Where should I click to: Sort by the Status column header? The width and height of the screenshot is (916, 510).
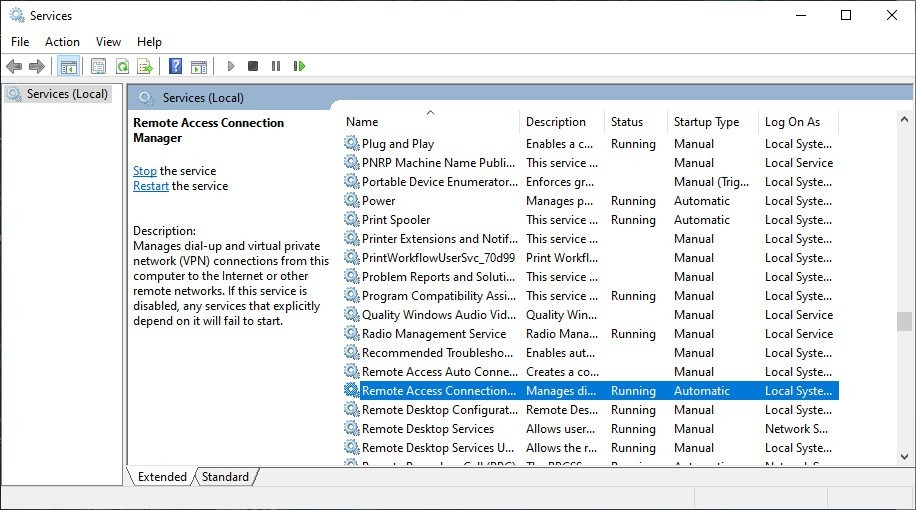627,122
